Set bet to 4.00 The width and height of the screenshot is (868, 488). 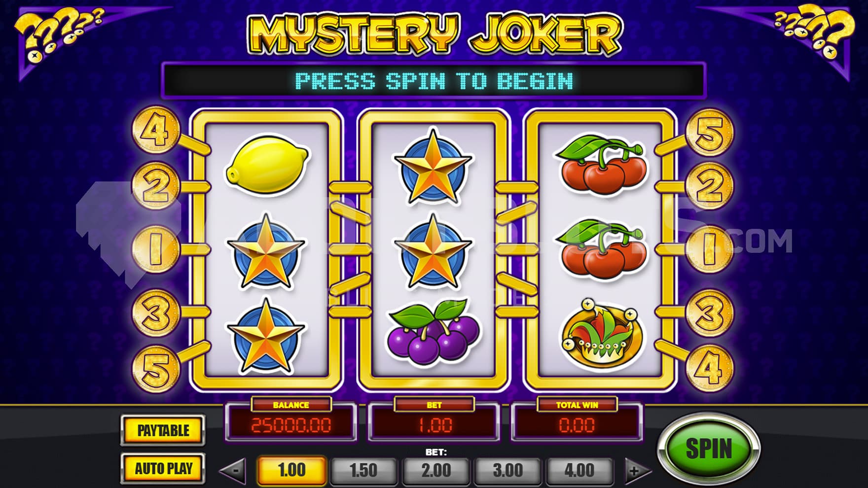[x=579, y=470]
